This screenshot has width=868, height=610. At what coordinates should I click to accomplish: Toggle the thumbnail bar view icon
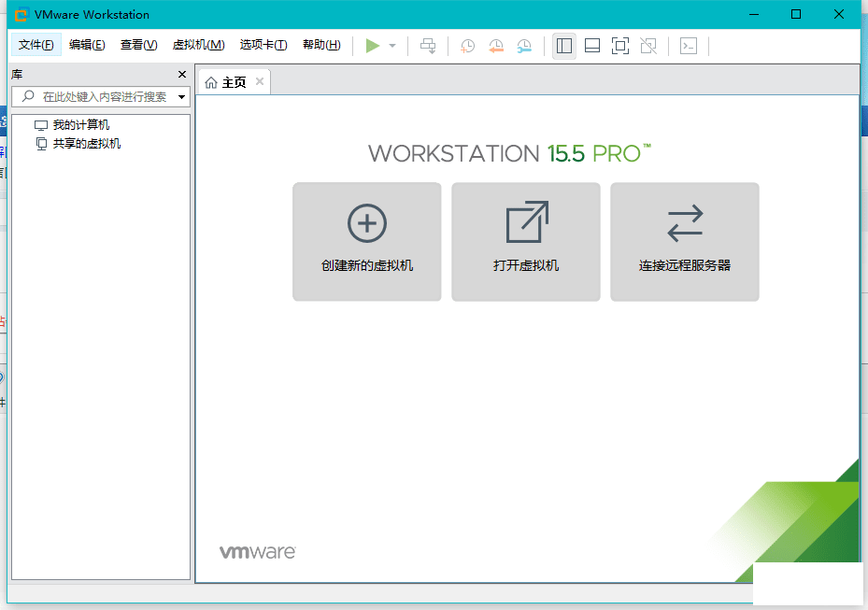[x=592, y=46]
